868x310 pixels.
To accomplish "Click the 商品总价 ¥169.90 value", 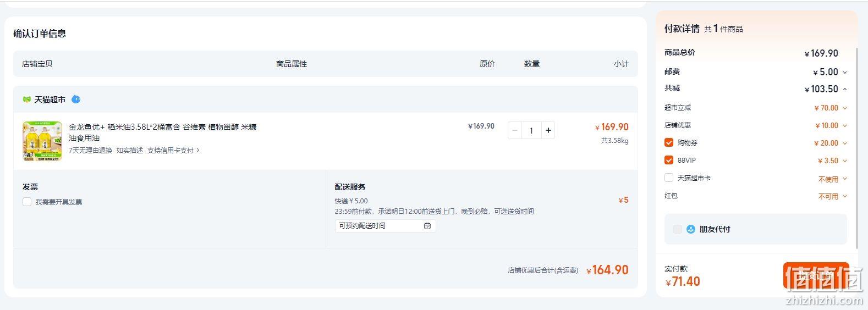I will (821, 53).
